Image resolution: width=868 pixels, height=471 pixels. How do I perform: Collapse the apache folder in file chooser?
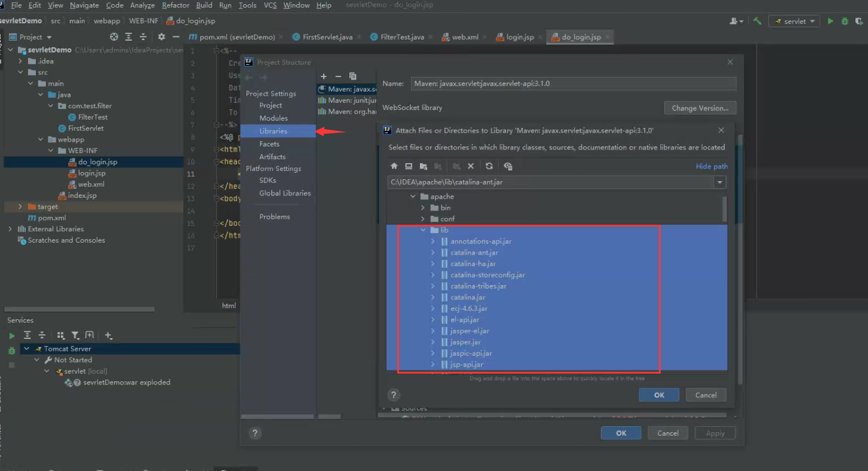412,196
